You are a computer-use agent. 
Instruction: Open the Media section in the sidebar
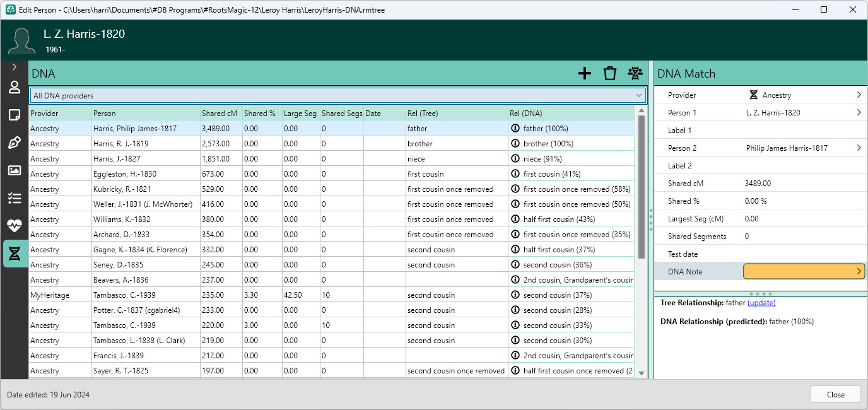[15, 170]
